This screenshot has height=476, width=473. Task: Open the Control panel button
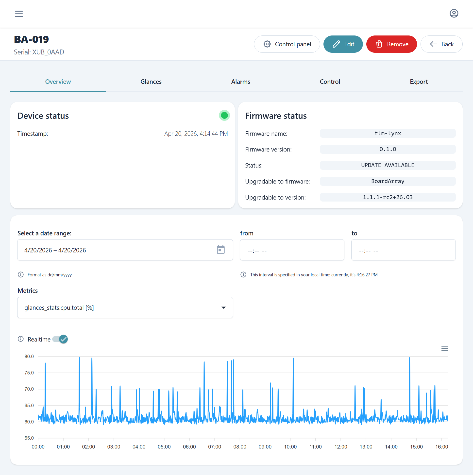coord(287,44)
